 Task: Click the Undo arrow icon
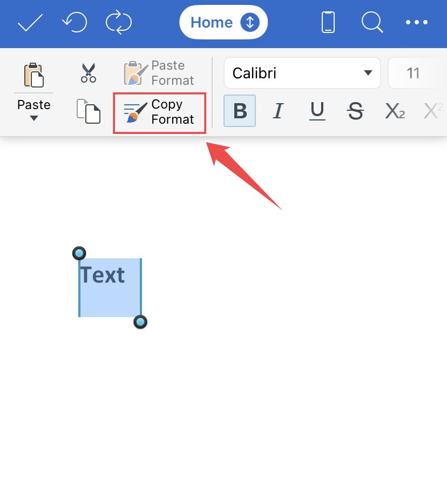[74, 22]
